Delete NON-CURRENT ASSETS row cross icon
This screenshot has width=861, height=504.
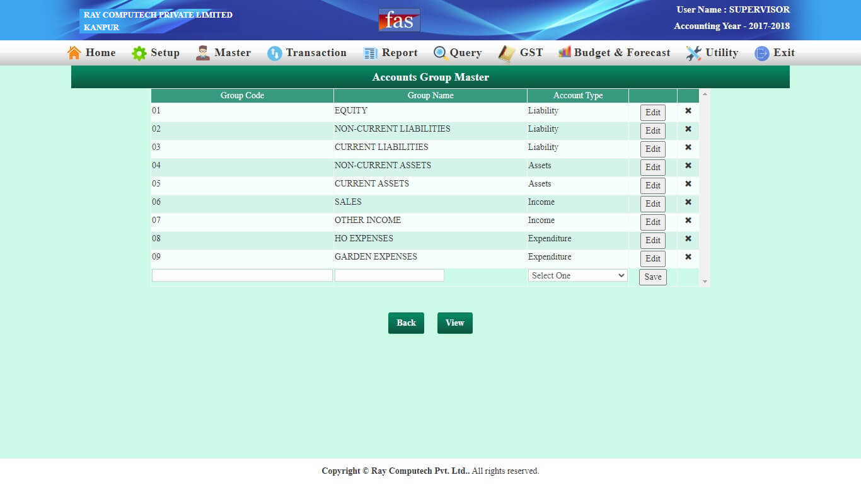point(688,166)
